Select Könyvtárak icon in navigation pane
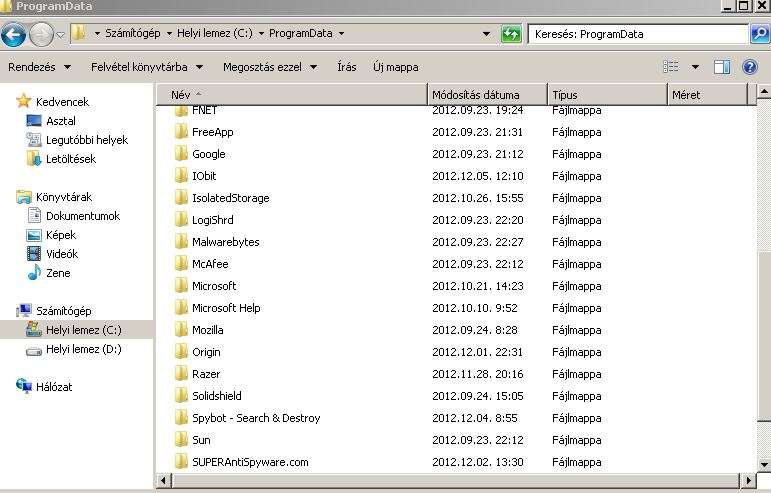Screen dimensions: 771x493 click(x=24, y=197)
